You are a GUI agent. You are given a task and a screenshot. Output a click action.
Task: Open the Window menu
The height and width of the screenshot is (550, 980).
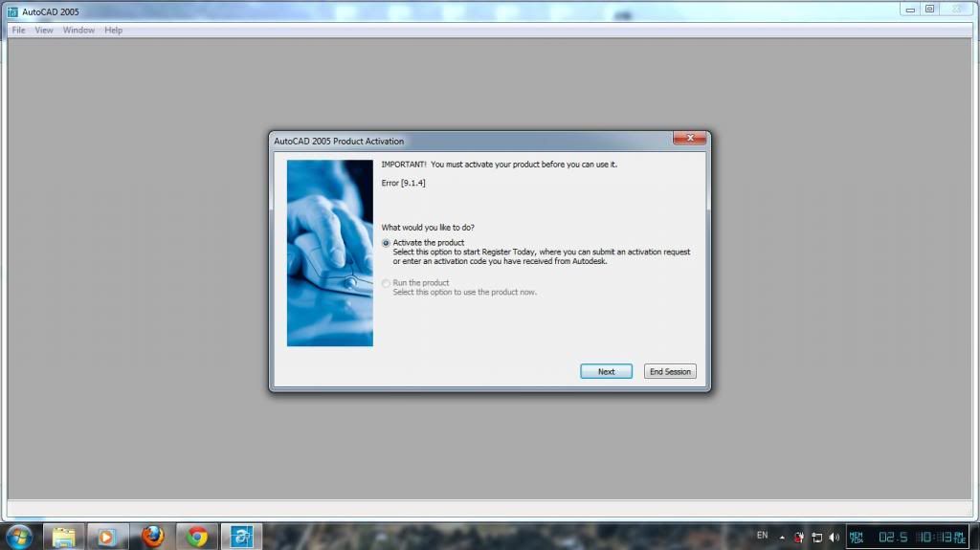[78, 30]
